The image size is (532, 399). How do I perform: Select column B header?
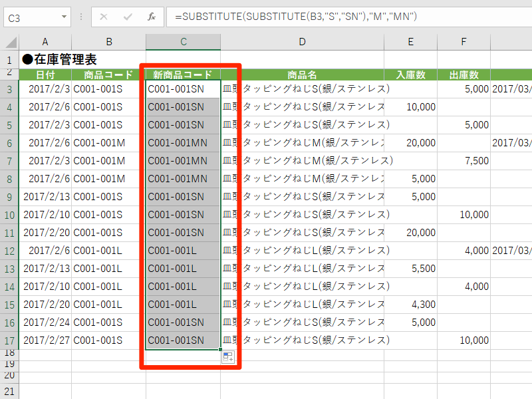[109, 42]
